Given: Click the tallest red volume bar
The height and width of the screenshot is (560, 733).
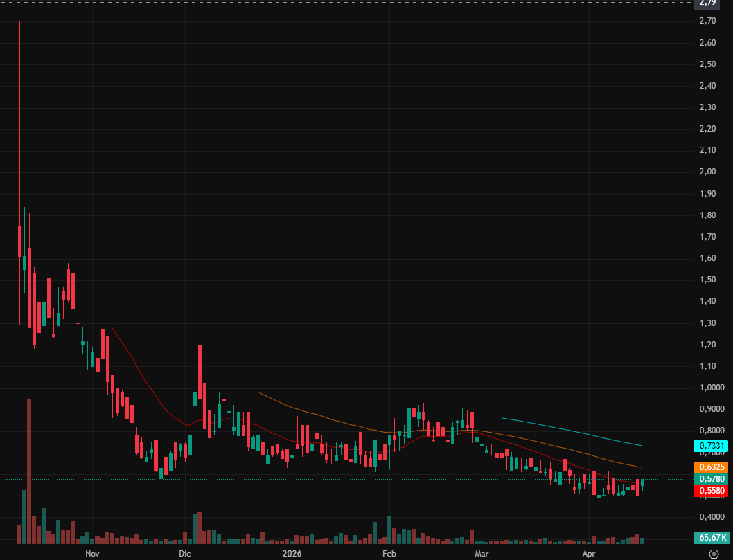Looking at the screenshot, I should click(x=29, y=471).
